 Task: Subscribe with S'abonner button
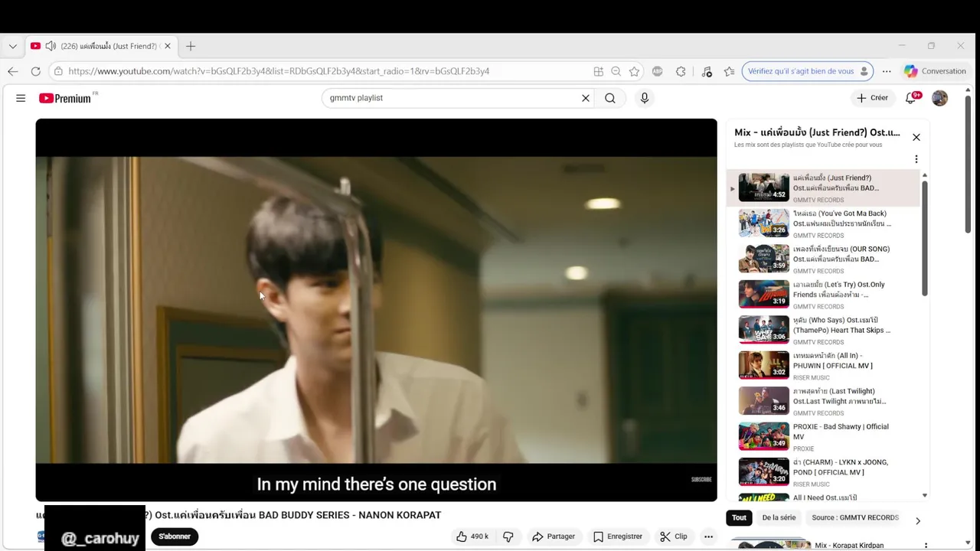click(x=175, y=536)
